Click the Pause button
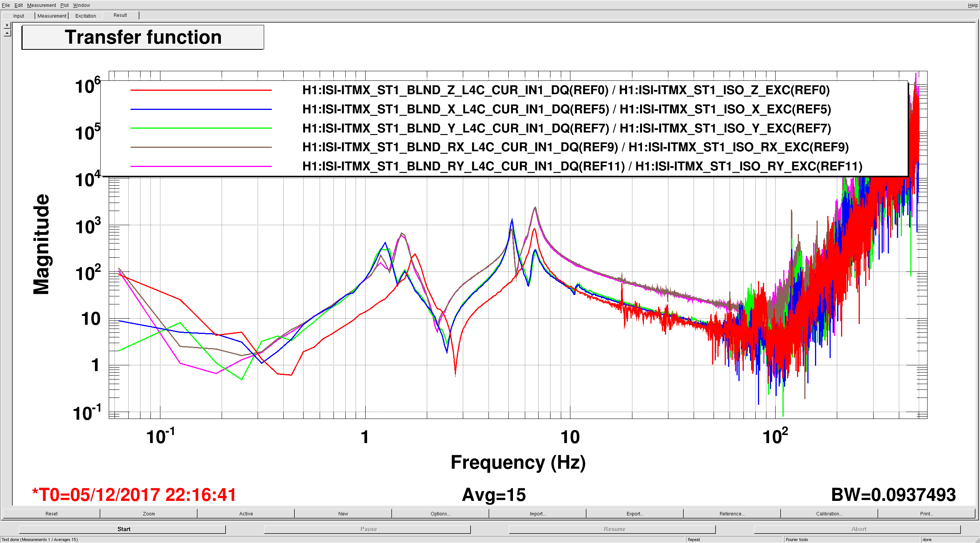 367,529
